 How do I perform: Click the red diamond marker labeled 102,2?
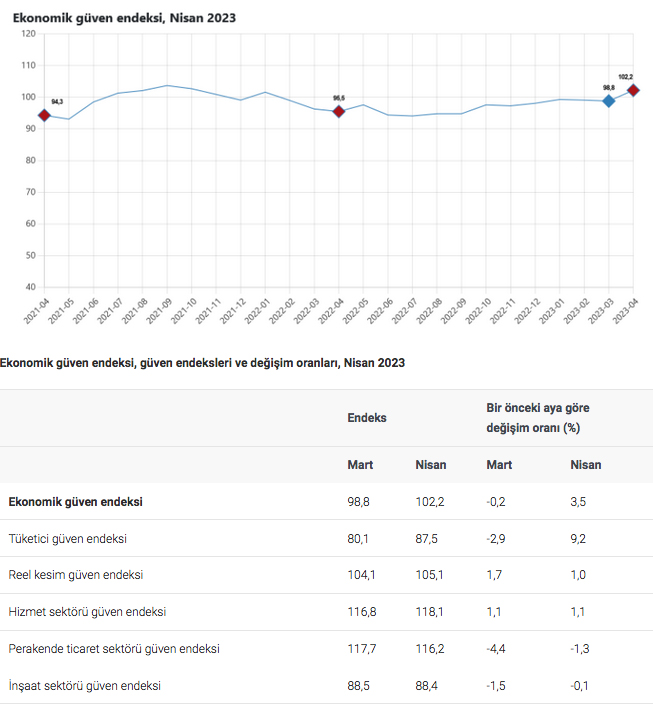[633, 90]
